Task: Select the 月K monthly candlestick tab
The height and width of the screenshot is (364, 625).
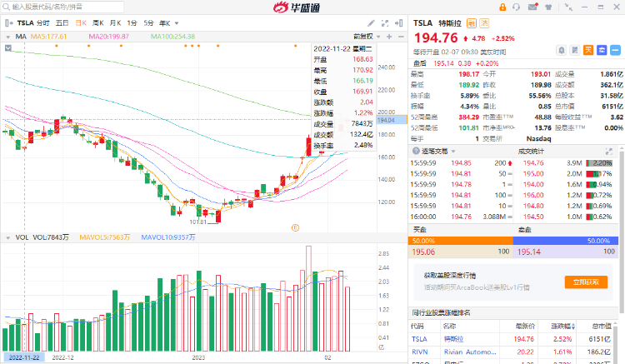Action: pyautogui.click(x=115, y=23)
